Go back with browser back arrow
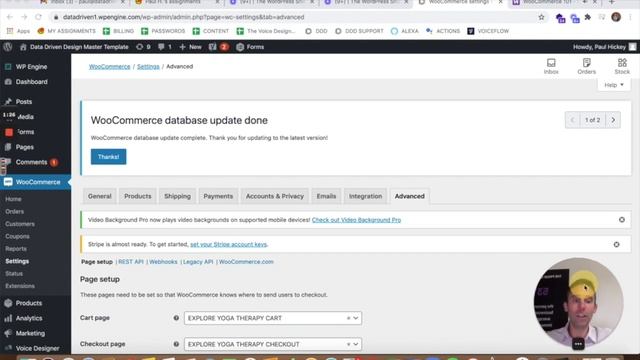The image size is (640, 360). 10,17
